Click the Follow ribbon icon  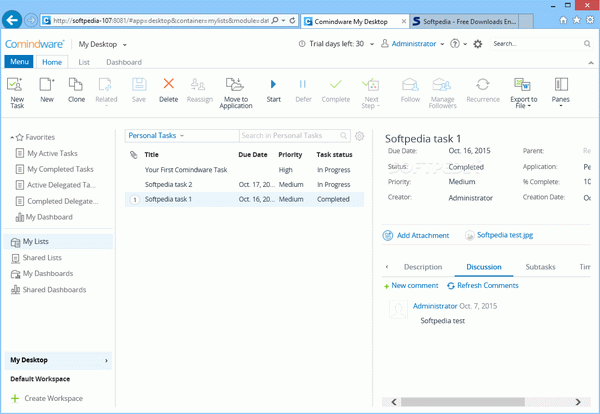tap(410, 90)
